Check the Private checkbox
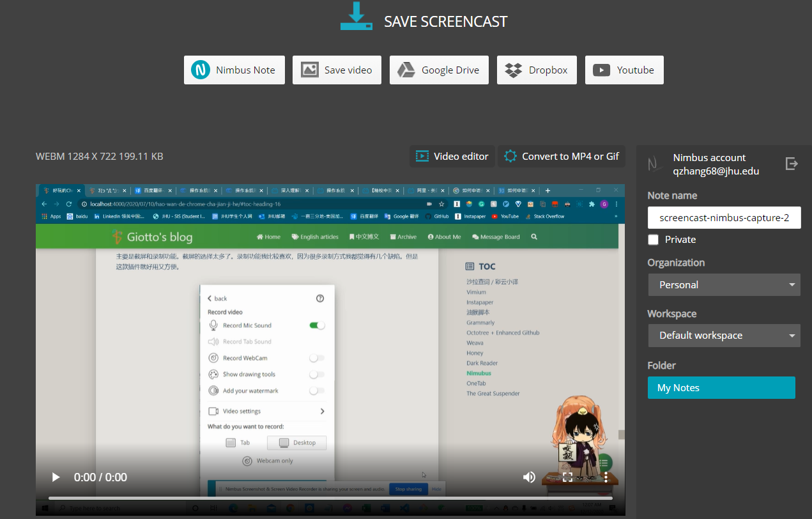812x519 pixels. 653,240
